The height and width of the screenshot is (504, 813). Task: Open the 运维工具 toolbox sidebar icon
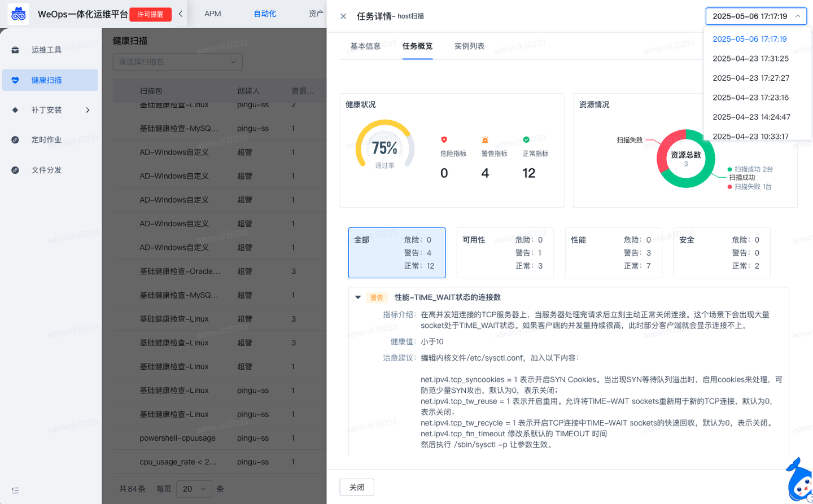pos(15,50)
